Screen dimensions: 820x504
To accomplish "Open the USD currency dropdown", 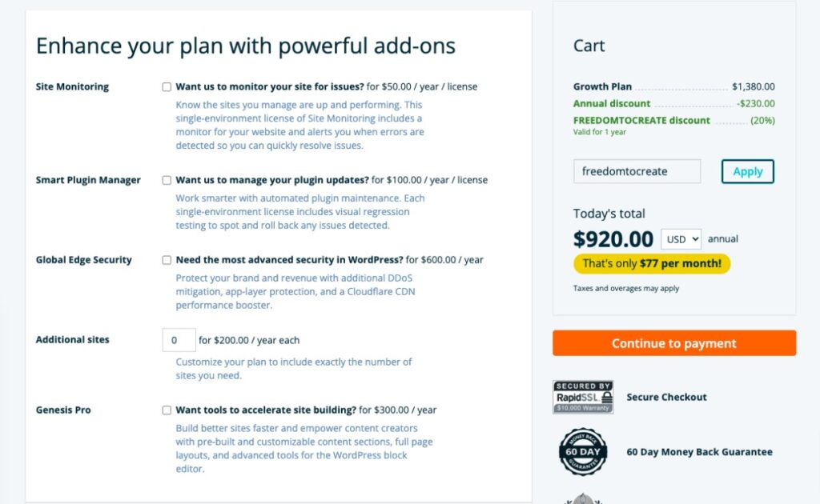I will [x=681, y=239].
